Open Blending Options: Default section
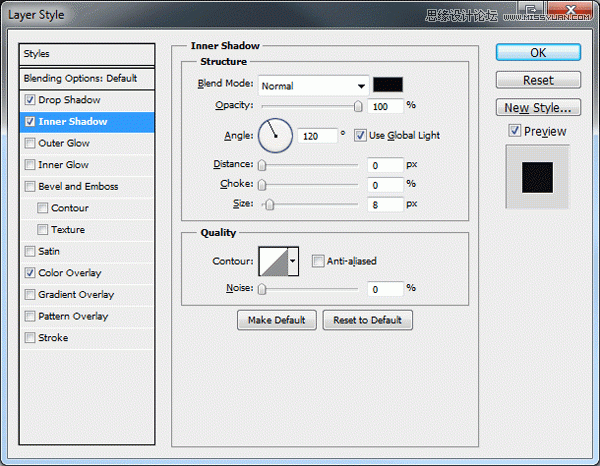Screen dimensions: 600x466 coord(81,78)
